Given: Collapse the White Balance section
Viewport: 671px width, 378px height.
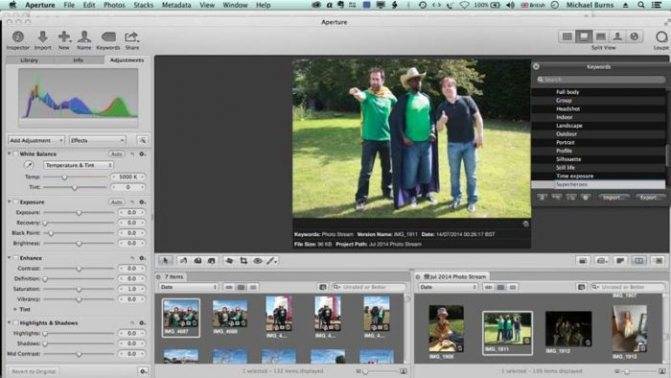Looking at the screenshot, I should pyautogui.click(x=9, y=154).
